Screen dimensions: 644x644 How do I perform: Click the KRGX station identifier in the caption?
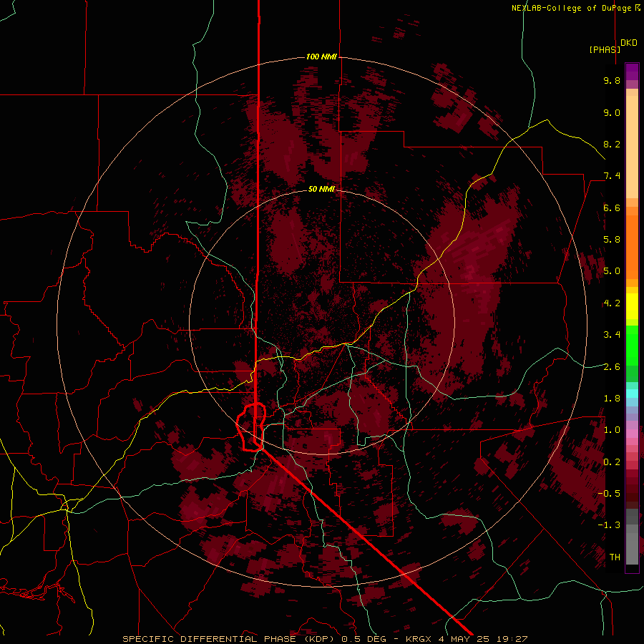tap(419, 639)
